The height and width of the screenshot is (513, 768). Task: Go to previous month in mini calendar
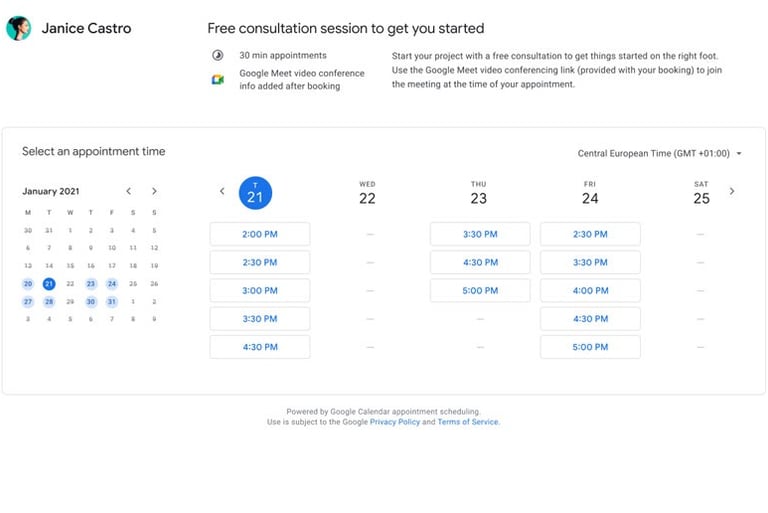click(x=129, y=191)
